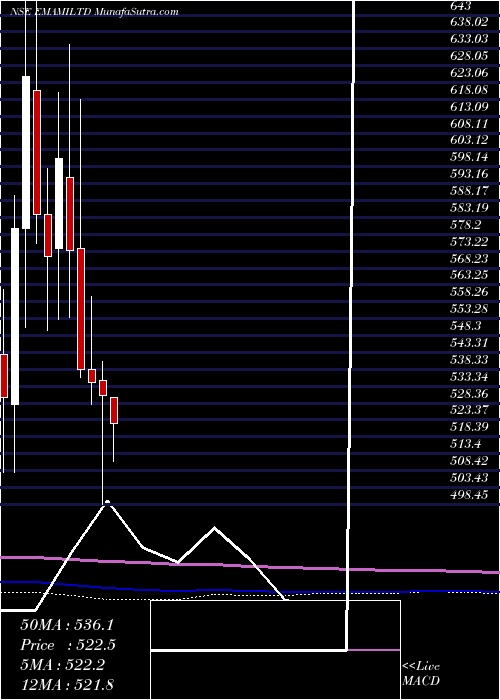This screenshot has width=500, height=700.
Task: Click the 623.06 price axis label
Action: point(469,72)
